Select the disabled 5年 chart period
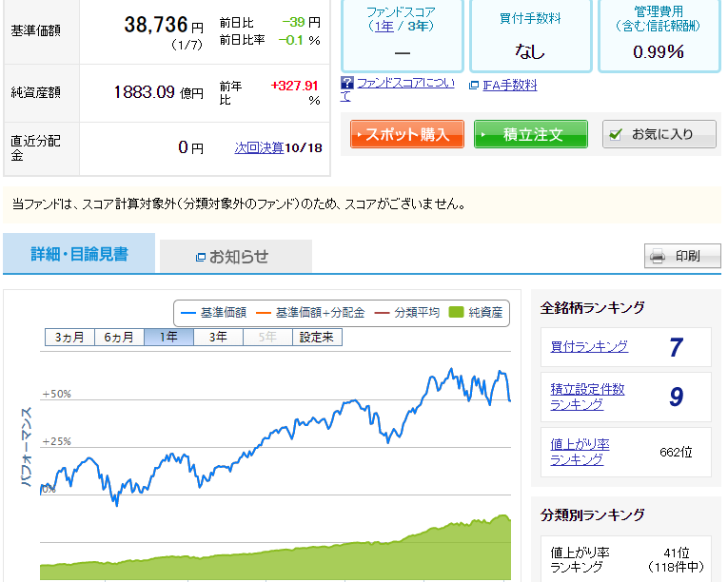Viewport: 728px width, 582px height. (267, 337)
